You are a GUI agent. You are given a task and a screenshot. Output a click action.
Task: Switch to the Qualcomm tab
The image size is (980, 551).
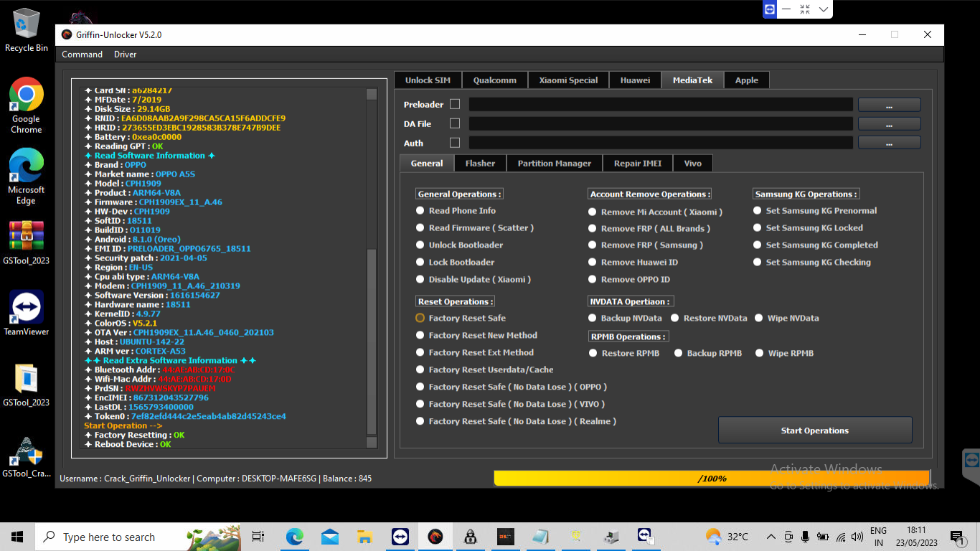point(494,80)
